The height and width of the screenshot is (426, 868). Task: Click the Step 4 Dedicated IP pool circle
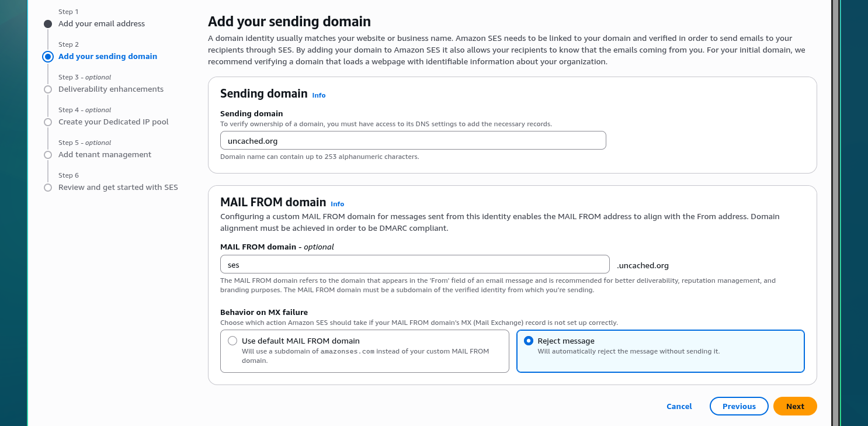(x=48, y=122)
